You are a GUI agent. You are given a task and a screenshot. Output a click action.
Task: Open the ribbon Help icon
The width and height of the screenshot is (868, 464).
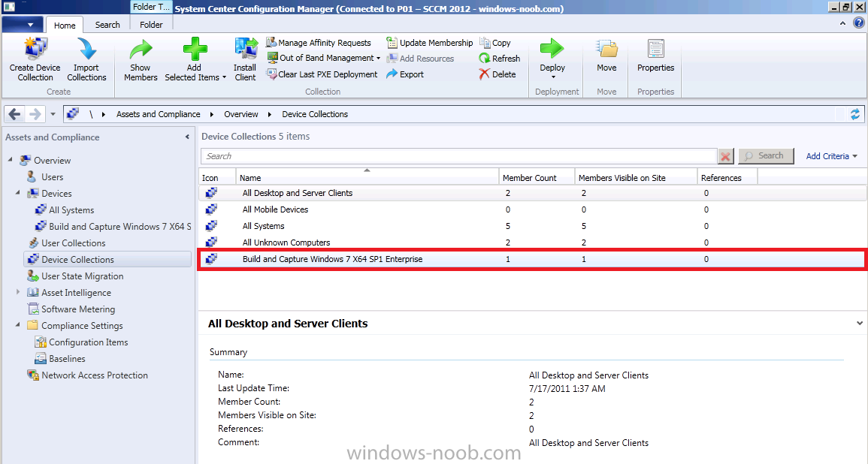pyautogui.click(x=858, y=23)
